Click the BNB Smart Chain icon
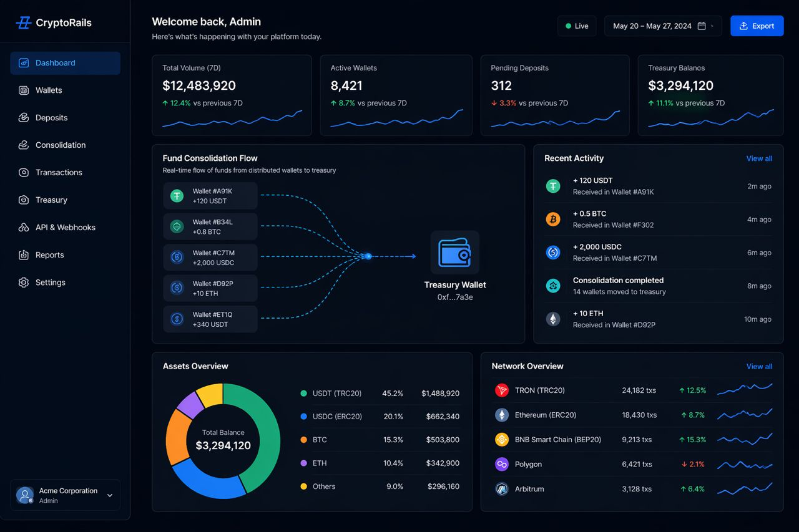Screen dimensions: 799x532 (x=502, y=440)
